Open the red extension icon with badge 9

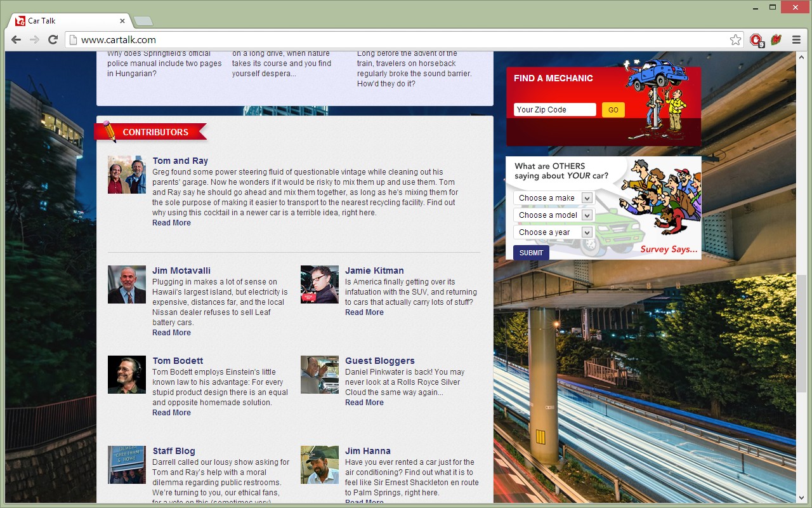coord(756,40)
